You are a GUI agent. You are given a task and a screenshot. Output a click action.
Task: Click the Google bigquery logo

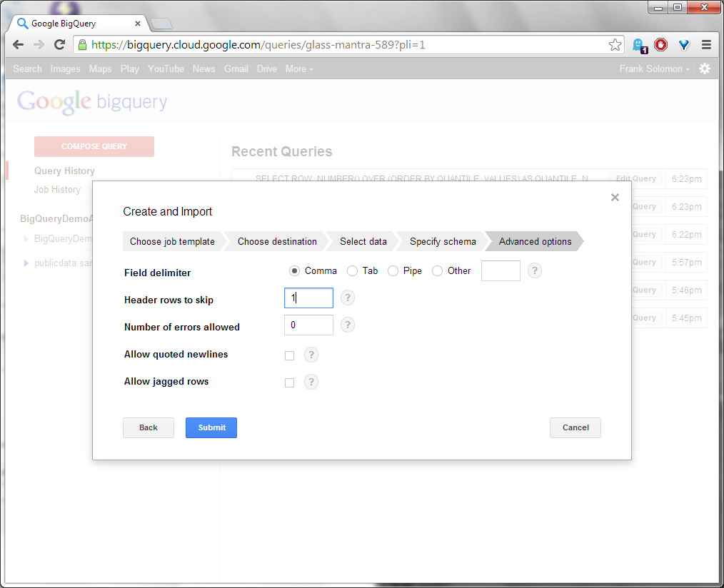(92, 101)
